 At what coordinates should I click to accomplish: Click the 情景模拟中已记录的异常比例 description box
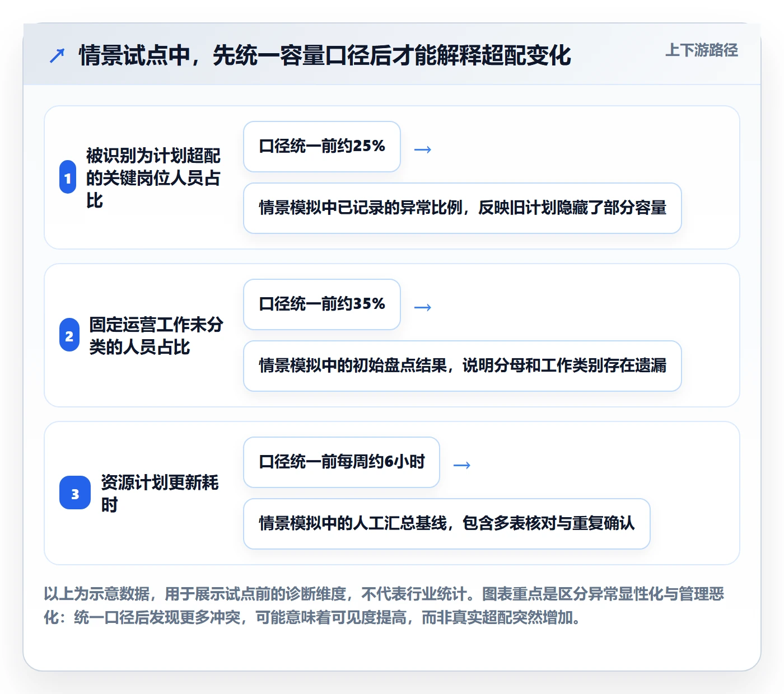pos(463,208)
